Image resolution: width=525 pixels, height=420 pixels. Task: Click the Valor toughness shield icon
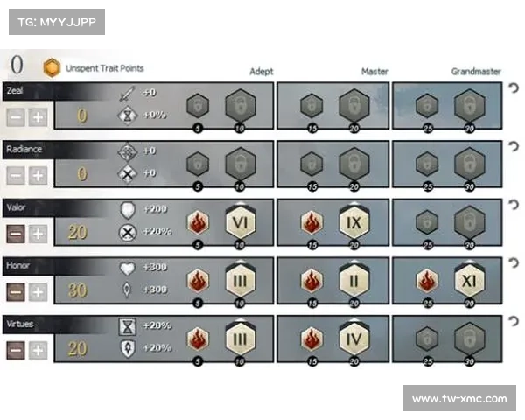[128, 210]
